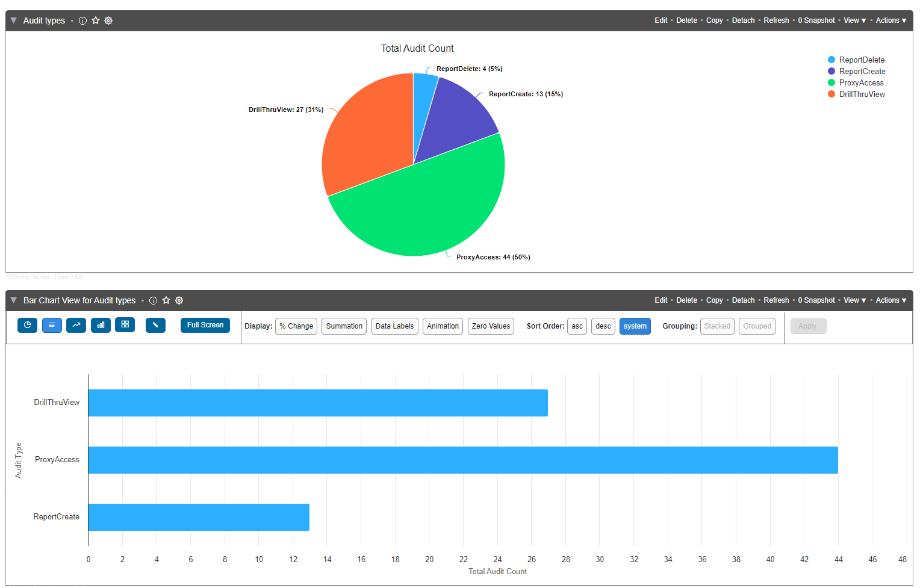Click the info icon beside Audit types title

(82, 20)
